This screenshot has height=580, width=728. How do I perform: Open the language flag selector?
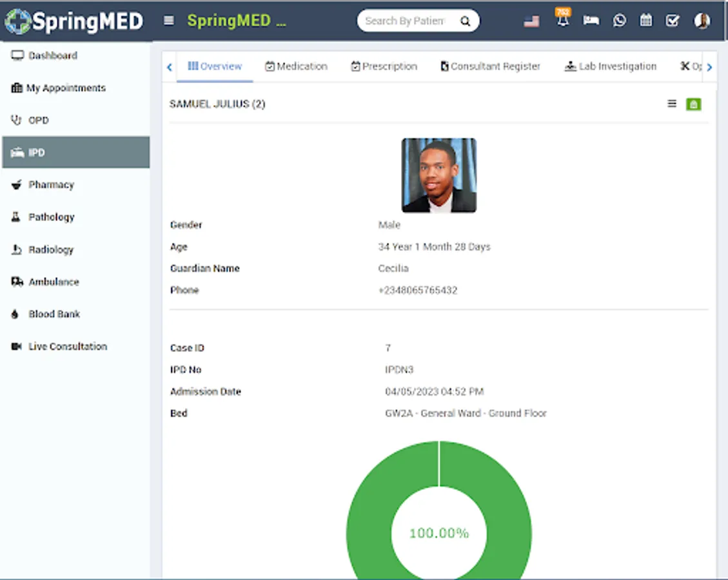tap(531, 21)
